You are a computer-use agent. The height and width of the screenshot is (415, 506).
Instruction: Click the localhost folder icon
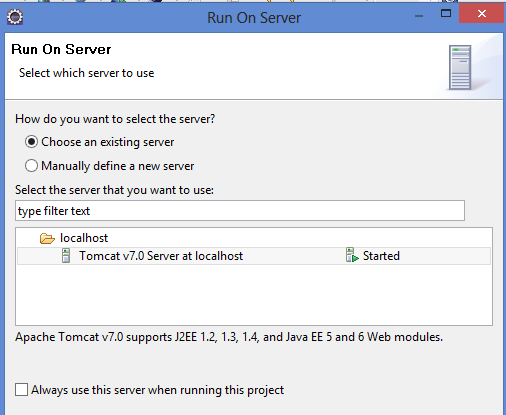[47, 238]
